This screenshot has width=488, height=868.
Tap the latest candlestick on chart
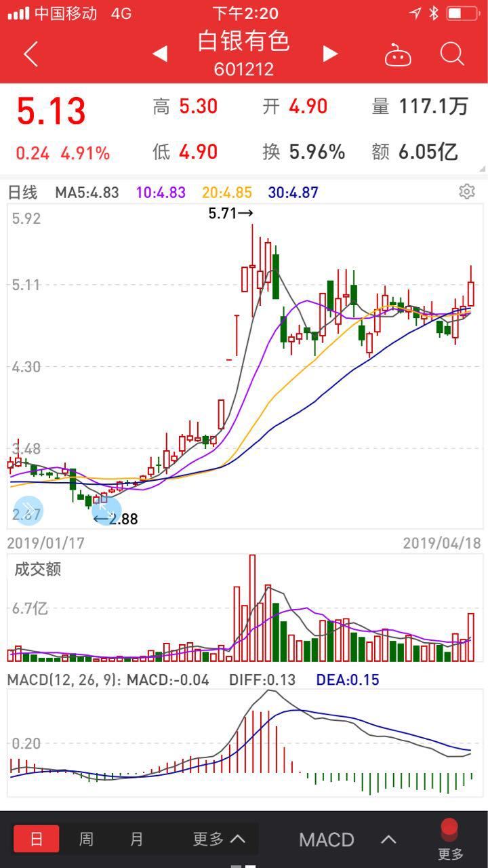point(470,293)
